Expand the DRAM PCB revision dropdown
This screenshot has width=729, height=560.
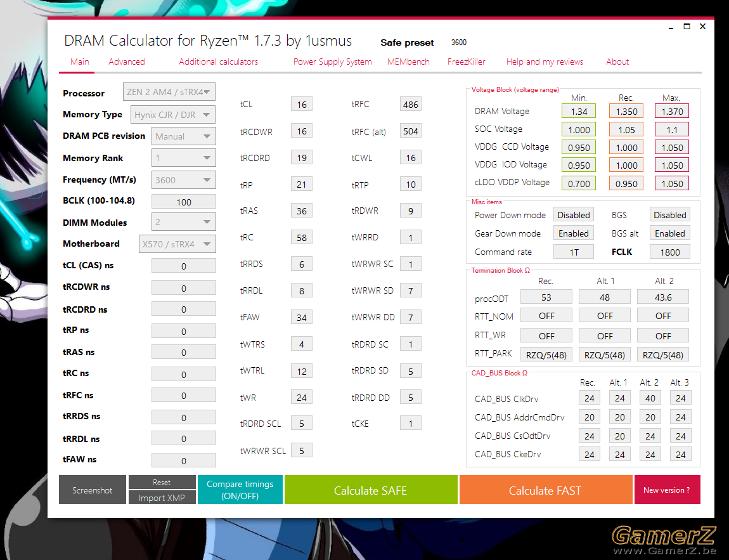click(x=184, y=136)
